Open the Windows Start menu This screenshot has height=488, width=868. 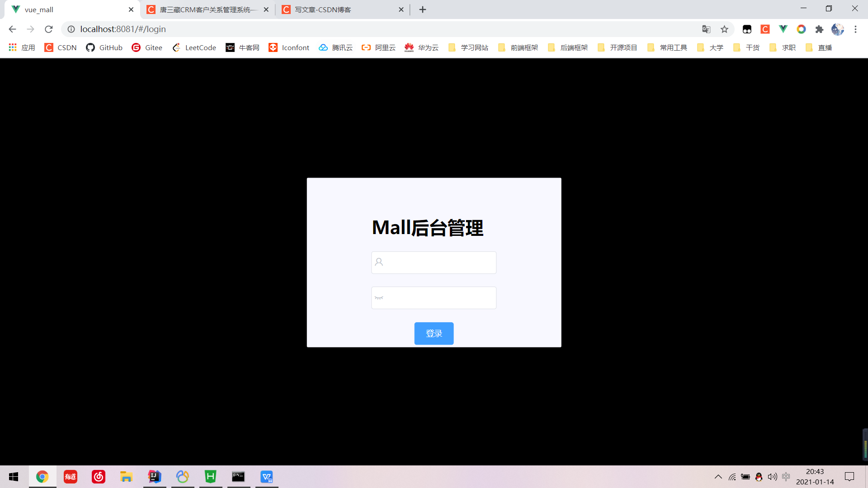pos(14,477)
